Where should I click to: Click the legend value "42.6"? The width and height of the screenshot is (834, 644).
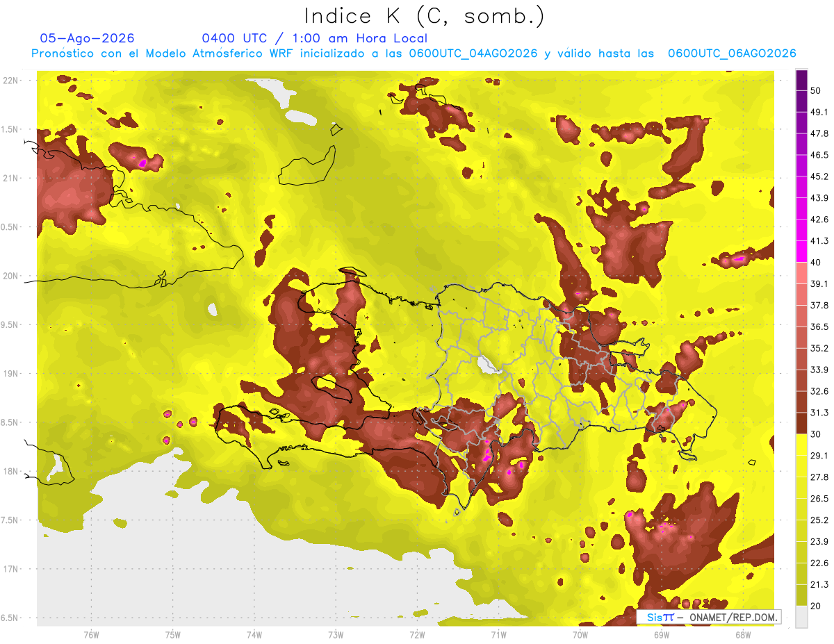point(819,220)
